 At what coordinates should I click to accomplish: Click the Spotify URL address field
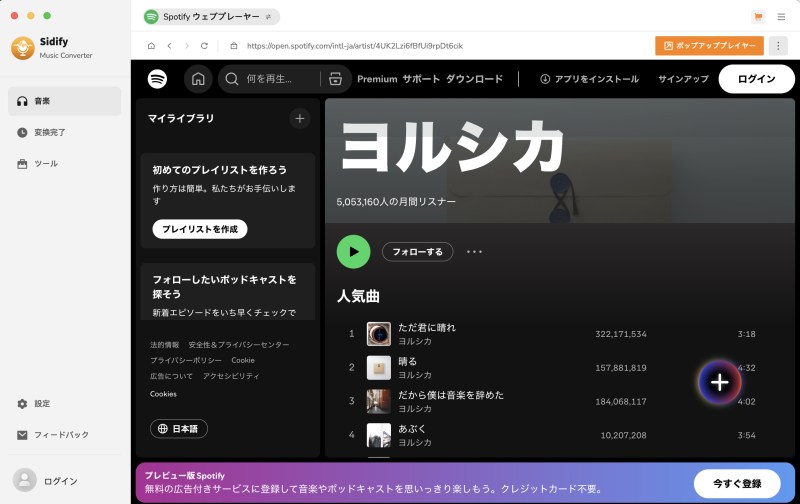tap(355, 46)
